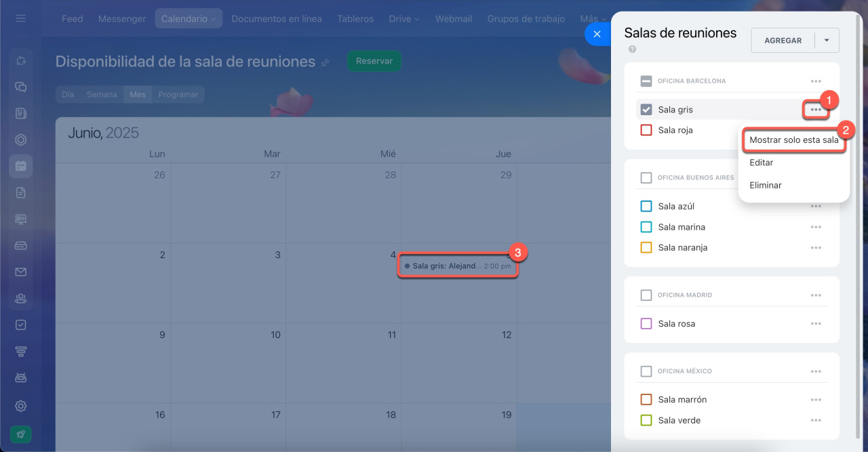Open the mail envelope sidebar icon
The image size is (868, 452).
(21, 272)
